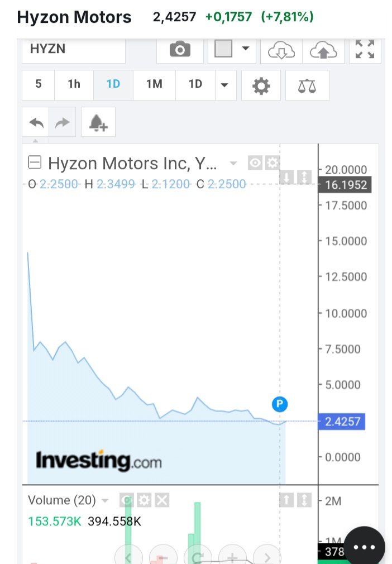The image size is (392, 564).
Task: Open chart settings gear in toolbar
Action: coord(261,85)
